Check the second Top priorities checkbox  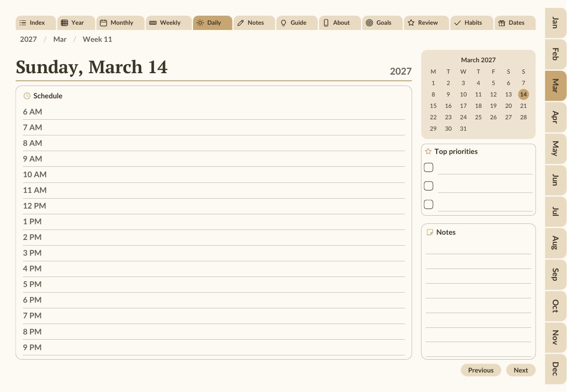(429, 186)
